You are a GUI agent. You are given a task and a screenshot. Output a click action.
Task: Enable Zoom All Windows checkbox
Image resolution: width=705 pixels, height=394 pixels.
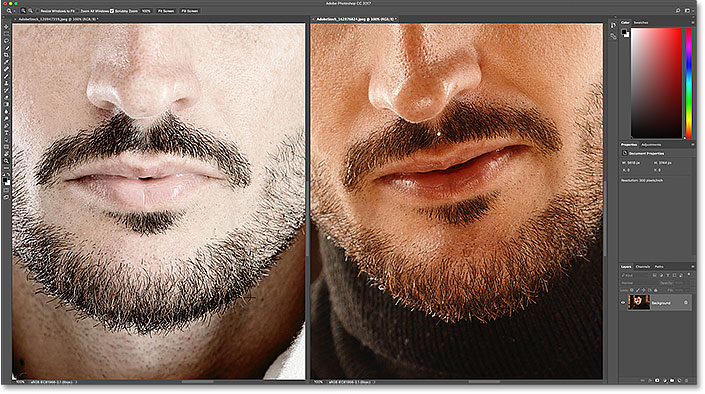[78, 11]
